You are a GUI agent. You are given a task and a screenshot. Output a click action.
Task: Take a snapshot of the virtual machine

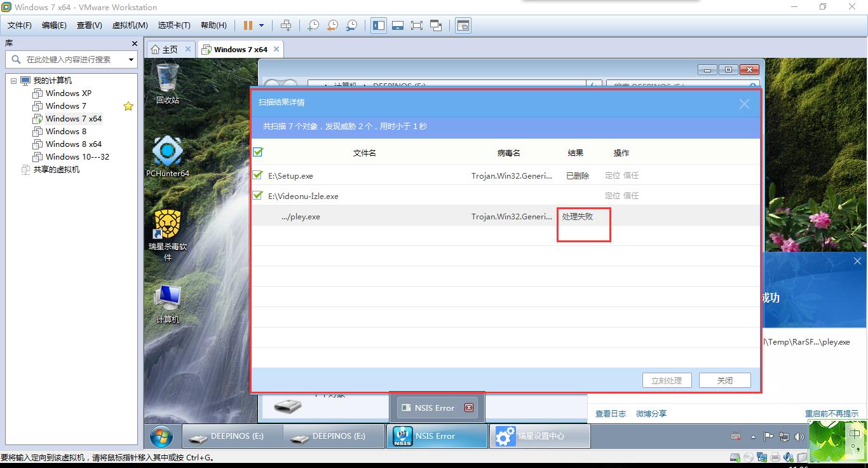pyautogui.click(x=313, y=25)
